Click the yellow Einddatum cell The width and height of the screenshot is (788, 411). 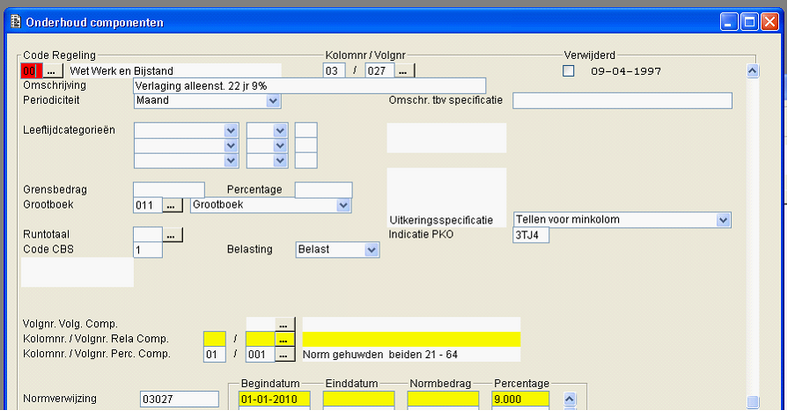(359, 399)
